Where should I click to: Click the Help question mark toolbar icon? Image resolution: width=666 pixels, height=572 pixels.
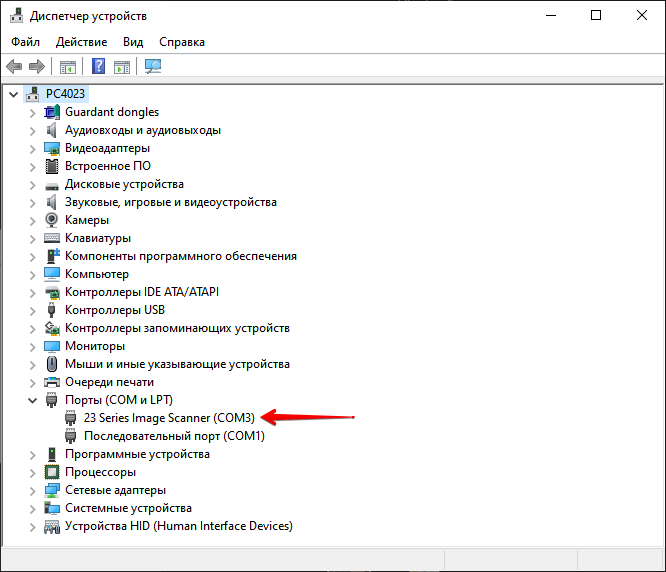point(99,67)
